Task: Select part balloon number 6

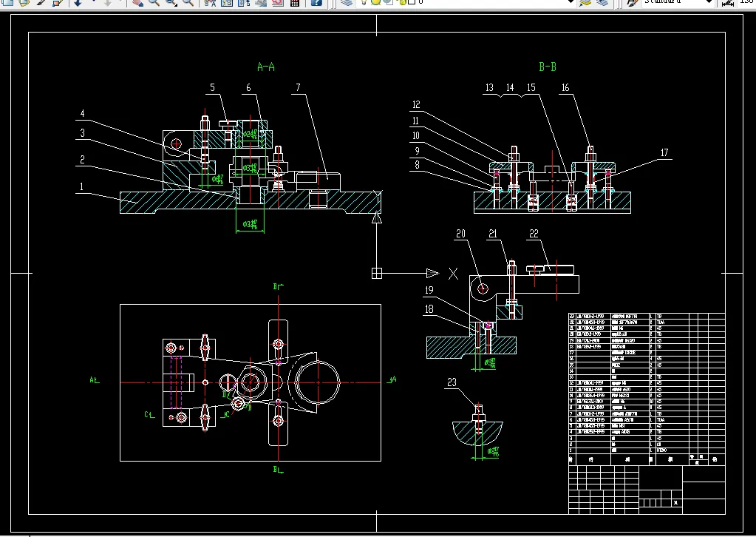Action: (x=248, y=87)
